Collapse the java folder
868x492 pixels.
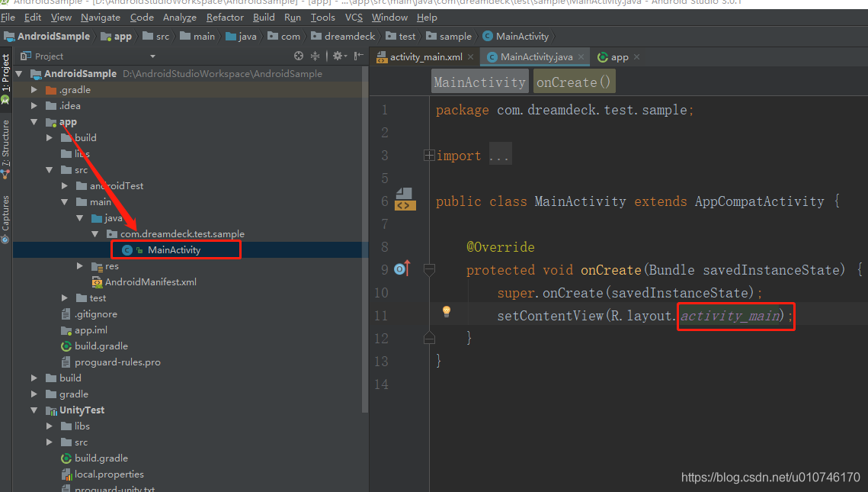click(80, 217)
